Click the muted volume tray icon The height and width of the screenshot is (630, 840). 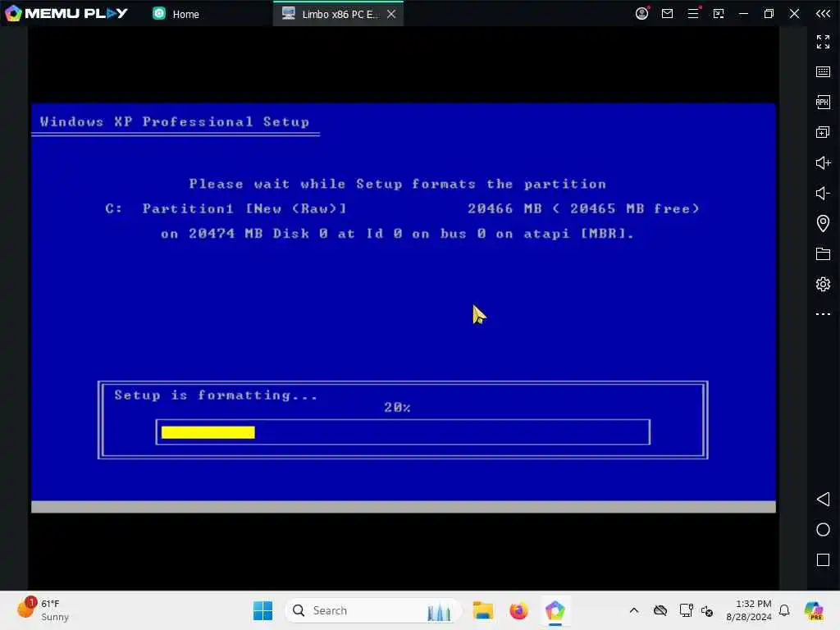[707, 610]
